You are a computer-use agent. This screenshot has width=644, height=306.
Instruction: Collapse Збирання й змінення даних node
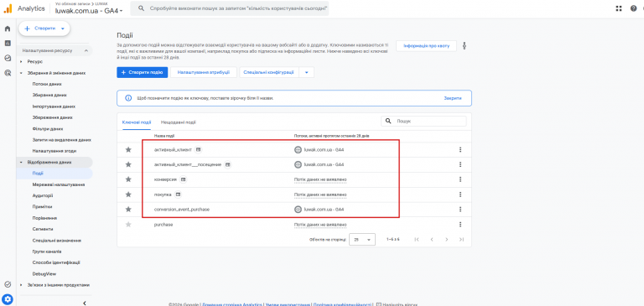pyautogui.click(x=21, y=73)
